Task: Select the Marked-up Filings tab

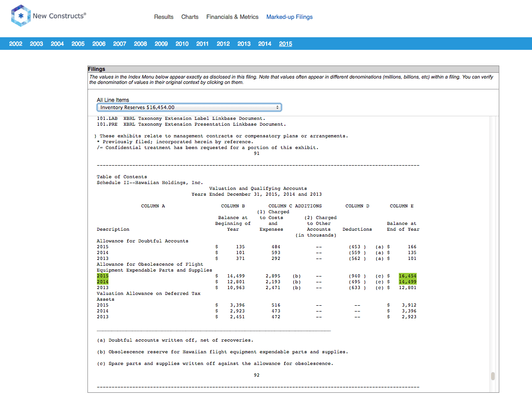Action: (x=289, y=17)
